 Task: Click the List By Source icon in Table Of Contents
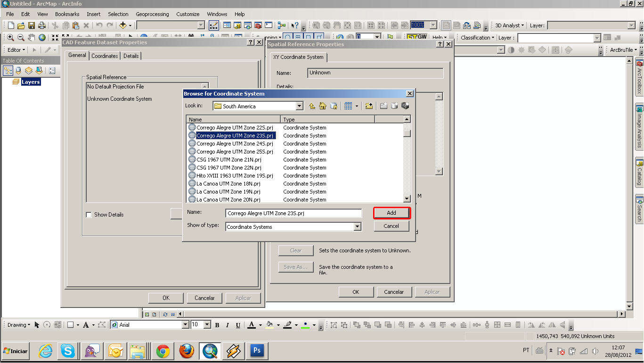[x=18, y=71]
